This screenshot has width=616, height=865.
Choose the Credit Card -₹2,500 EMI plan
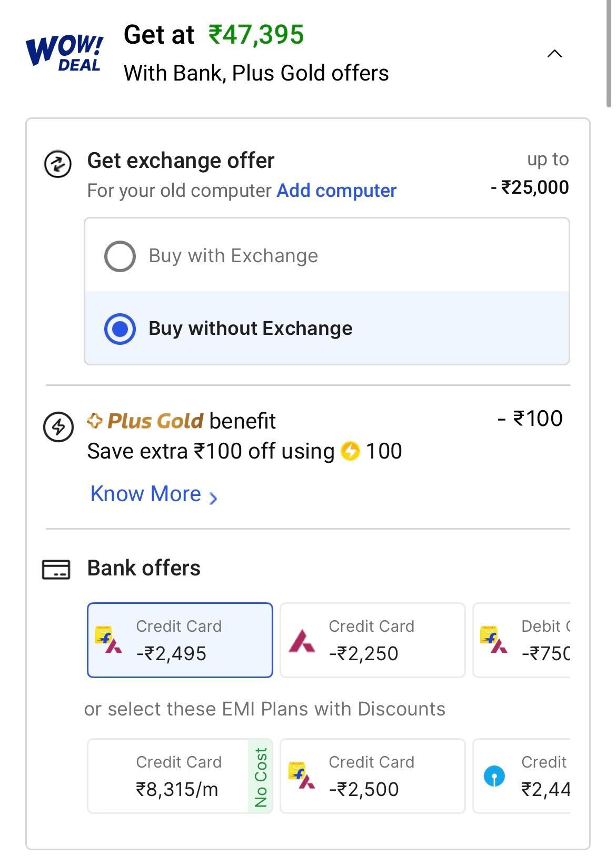tap(373, 776)
